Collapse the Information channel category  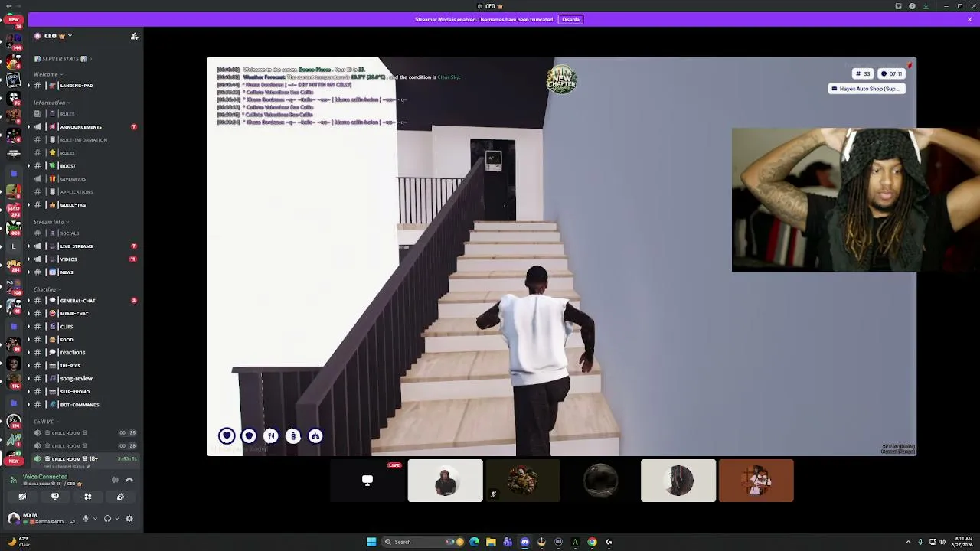(51, 103)
